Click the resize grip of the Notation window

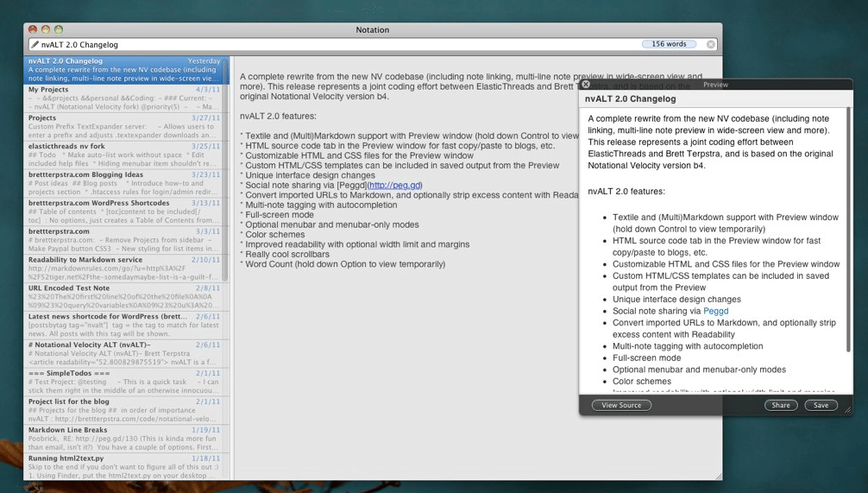718,477
